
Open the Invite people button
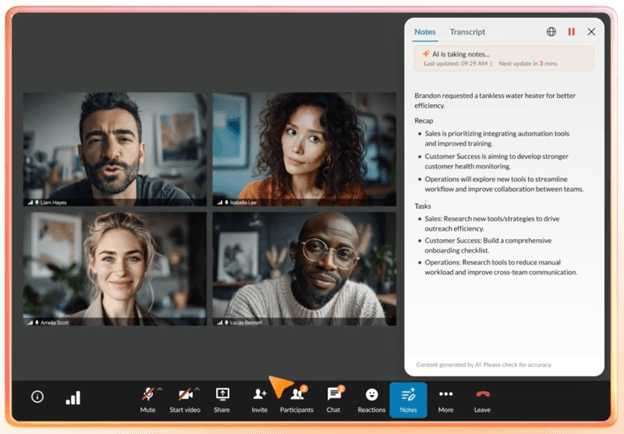pyautogui.click(x=259, y=396)
